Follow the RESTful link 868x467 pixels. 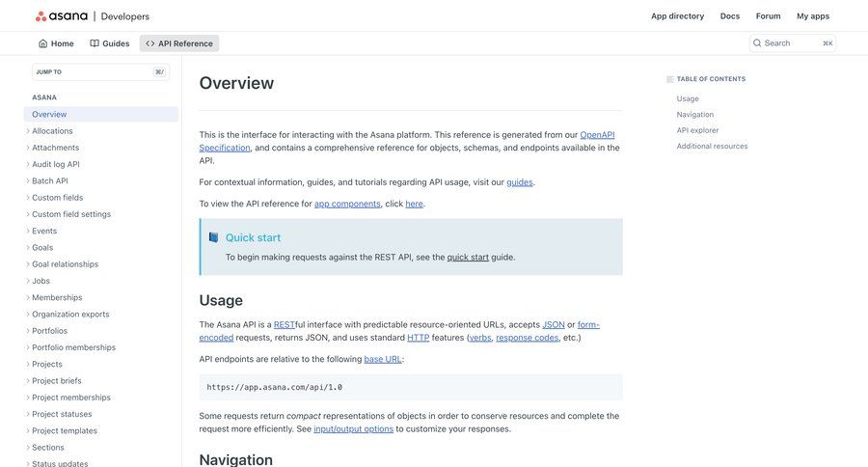[284, 324]
